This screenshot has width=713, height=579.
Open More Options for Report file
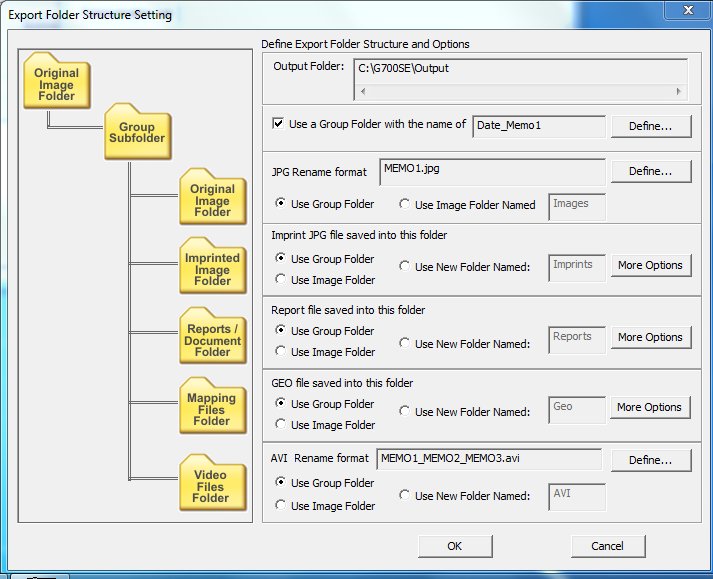coord(651,337)
